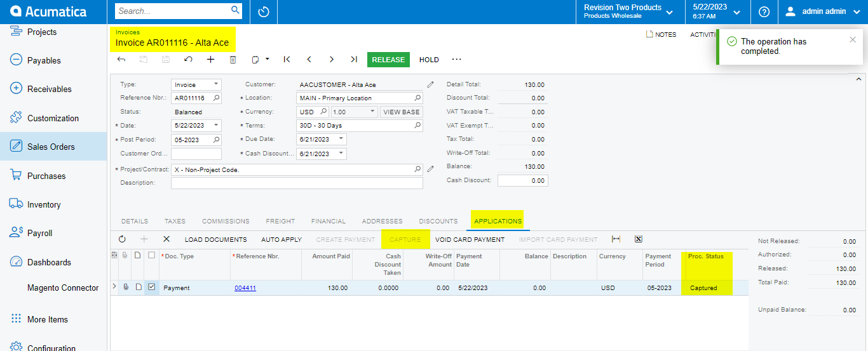This screenshot has width=868, height=351.
Task: Switch to the FREIGHT tab
Action: (280, 222)
